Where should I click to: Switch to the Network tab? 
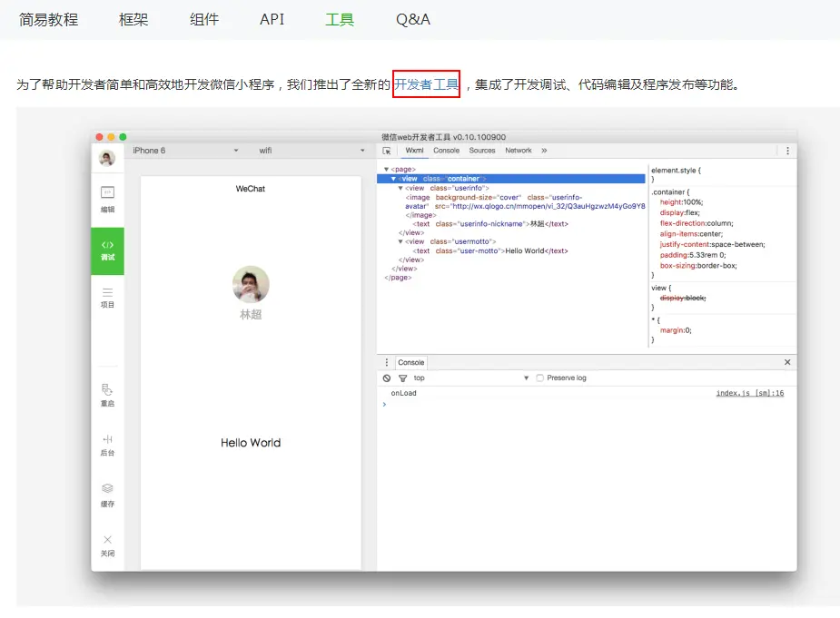pos(518,151)
